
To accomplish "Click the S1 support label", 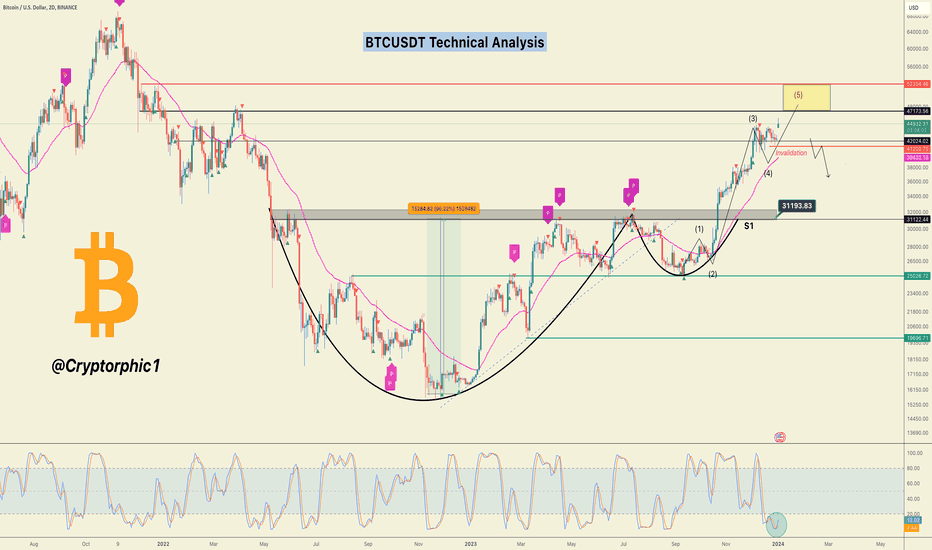I will (x=749, y=226).
